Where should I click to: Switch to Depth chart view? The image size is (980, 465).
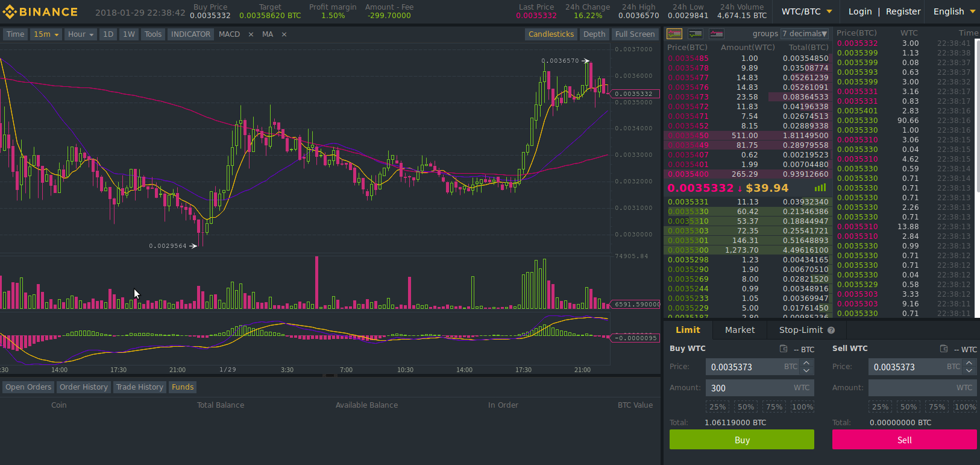(594, 34)
